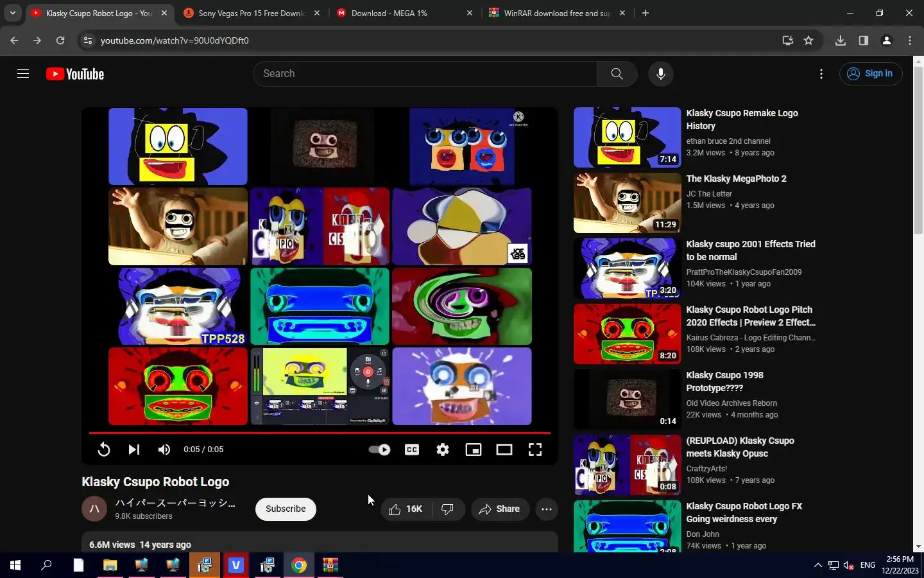Open the player settings gear
The image size is (924, 578).
[443, 450]
